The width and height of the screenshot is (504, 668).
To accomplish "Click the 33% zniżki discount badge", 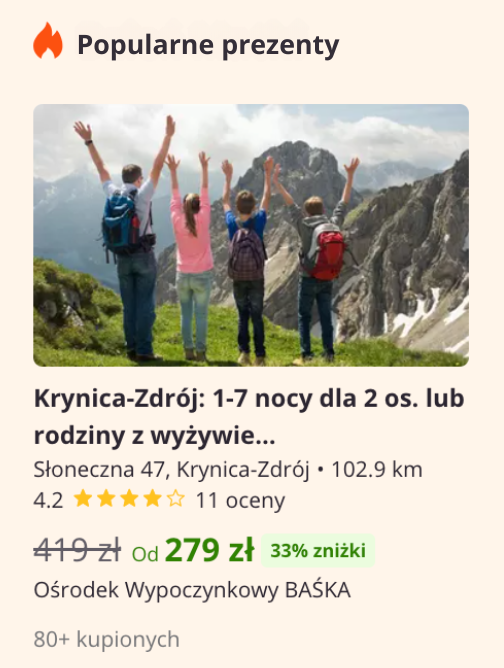I will pyautogui.click(x=318, y=550).
